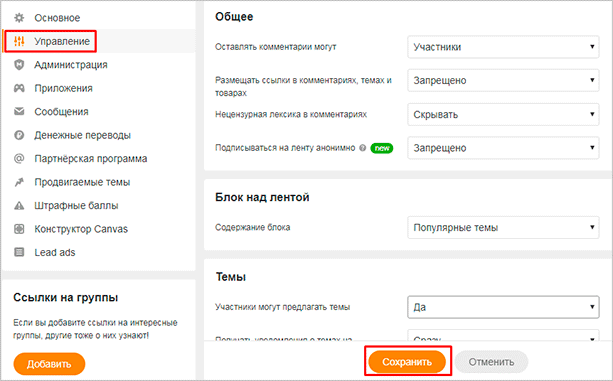613x381 pixels.
Task: Click the Содержание блока label
Action: tap(253, 227)
